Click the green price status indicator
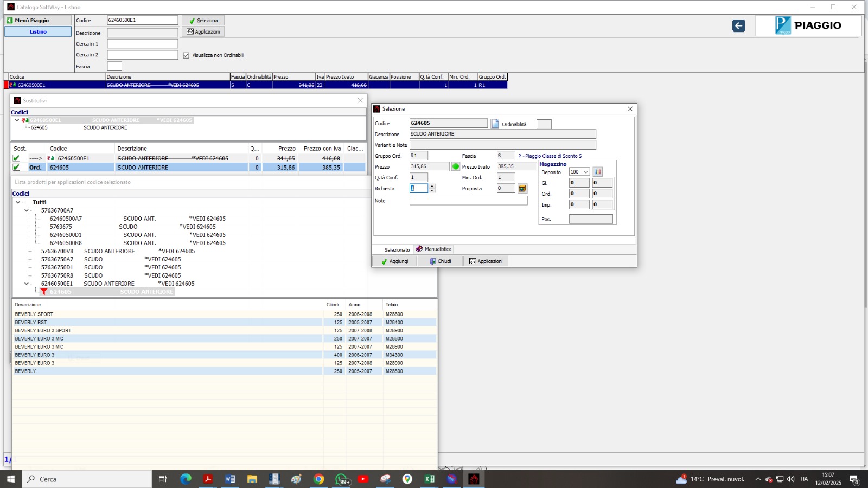868x488 pixels. coord(456,166)
